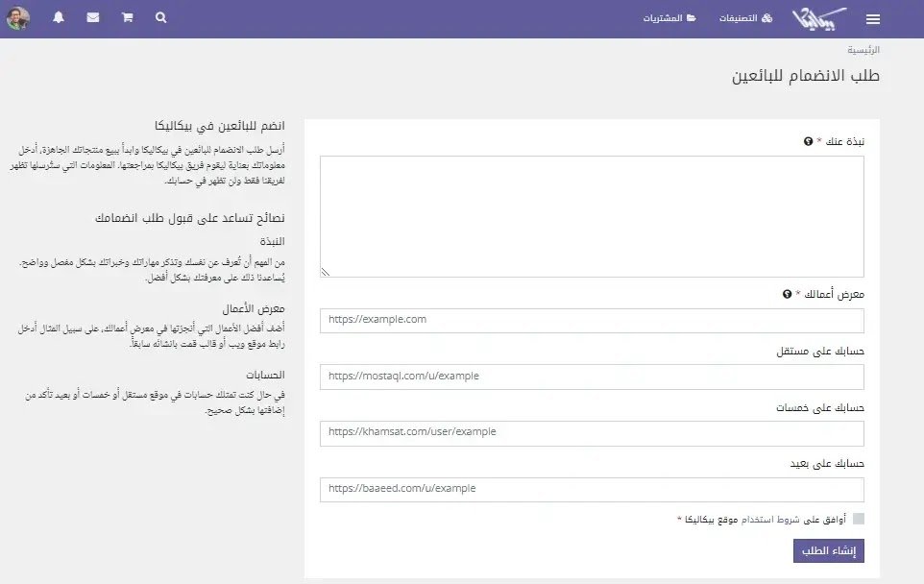Click the user profile avatar

[18, 18]
